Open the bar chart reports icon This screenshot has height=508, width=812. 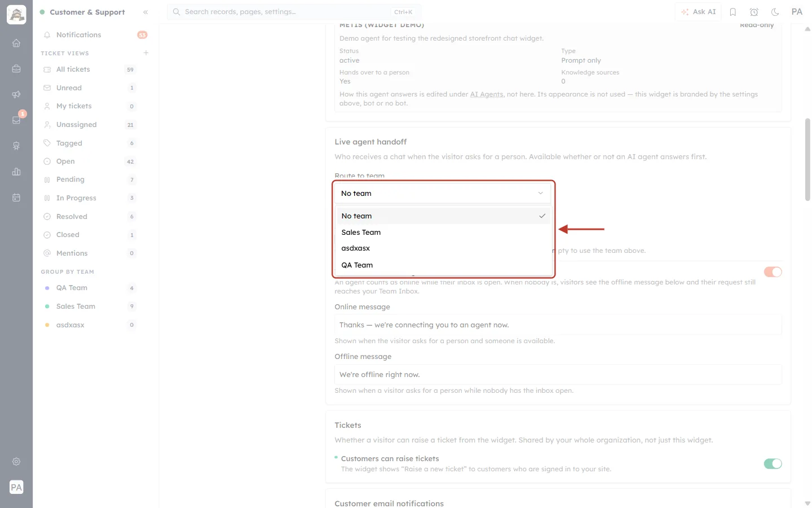[16, 172]
